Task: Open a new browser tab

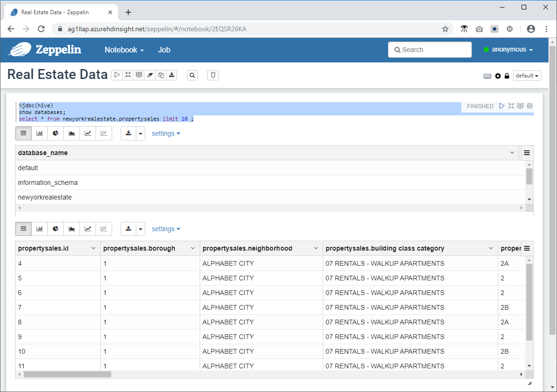Action: [x=128, y=12]
